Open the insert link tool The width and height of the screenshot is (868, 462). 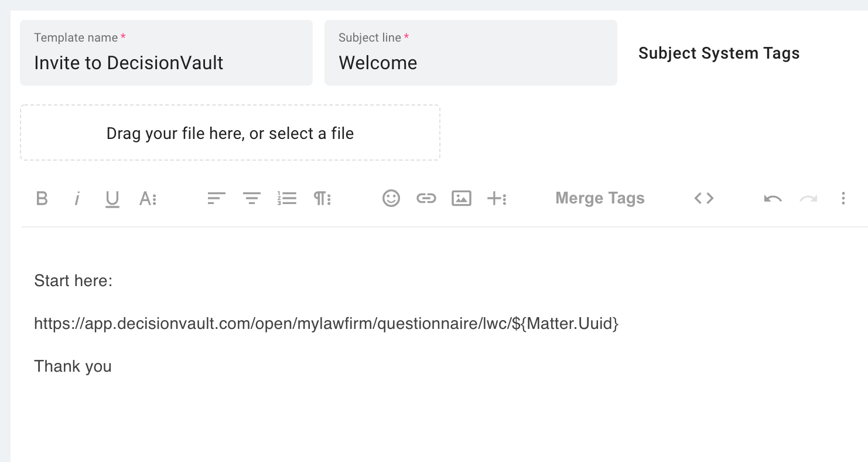(426, 198)
